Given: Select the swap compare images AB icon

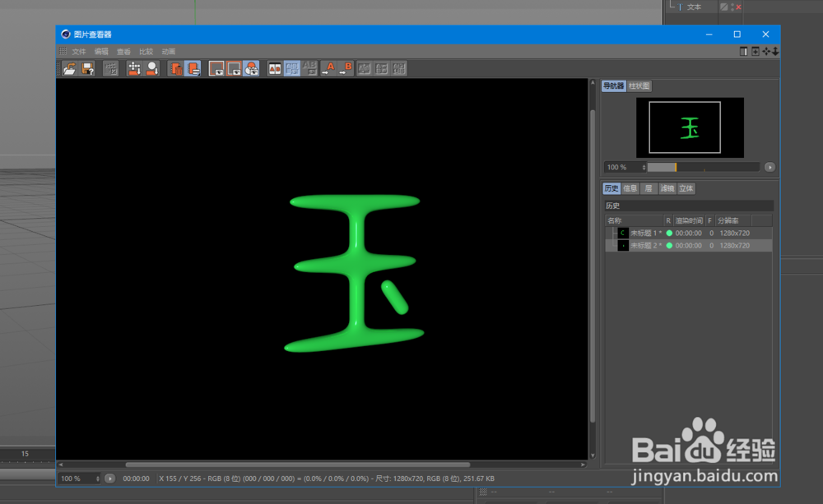Looking at the screenshot, I should pos(310,67).
